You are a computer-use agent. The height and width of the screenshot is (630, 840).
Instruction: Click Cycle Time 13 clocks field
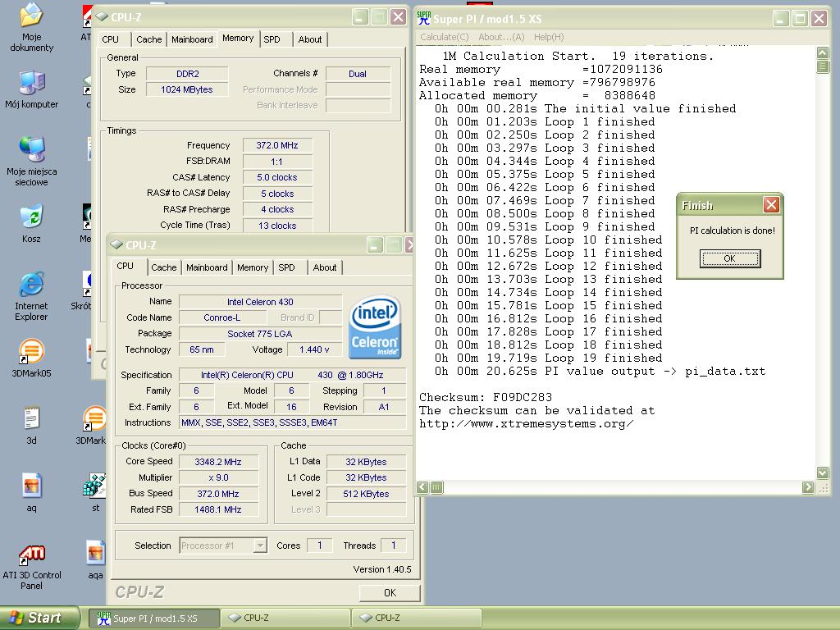pos(277,226)
